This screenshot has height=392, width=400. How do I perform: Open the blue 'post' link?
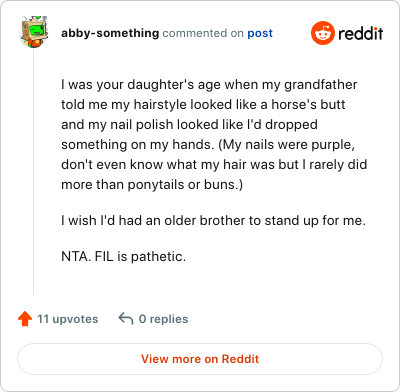[x=260, y=33]
